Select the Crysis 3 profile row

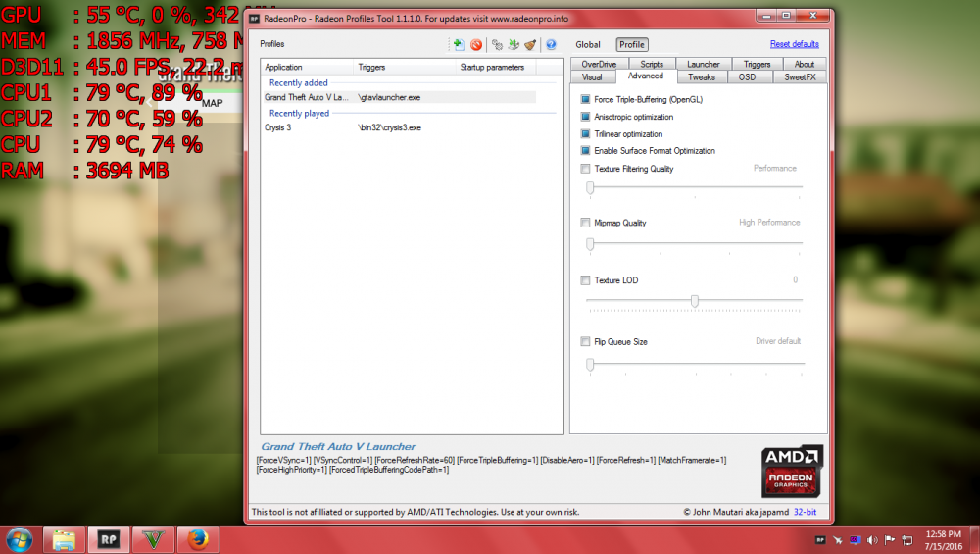[398, 127]
